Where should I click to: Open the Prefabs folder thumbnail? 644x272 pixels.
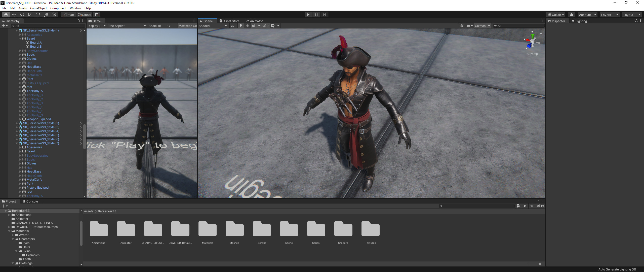pos(262,229)
